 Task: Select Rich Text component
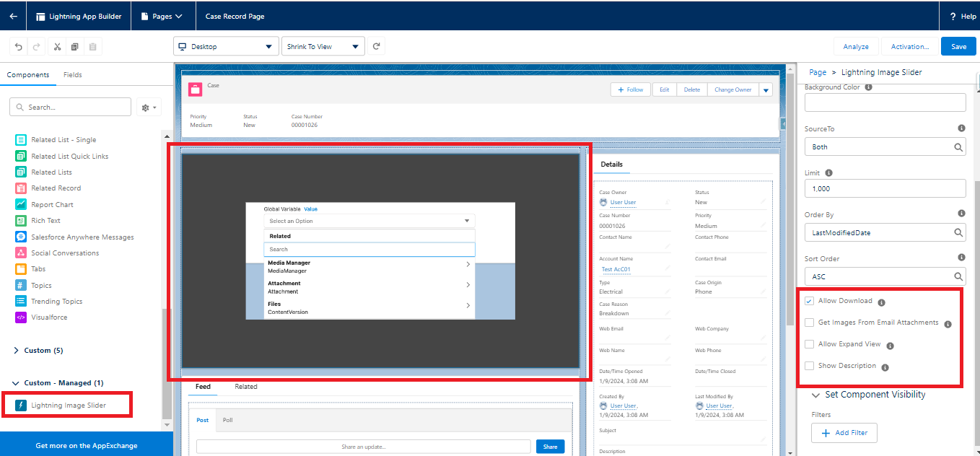point(45,221)
